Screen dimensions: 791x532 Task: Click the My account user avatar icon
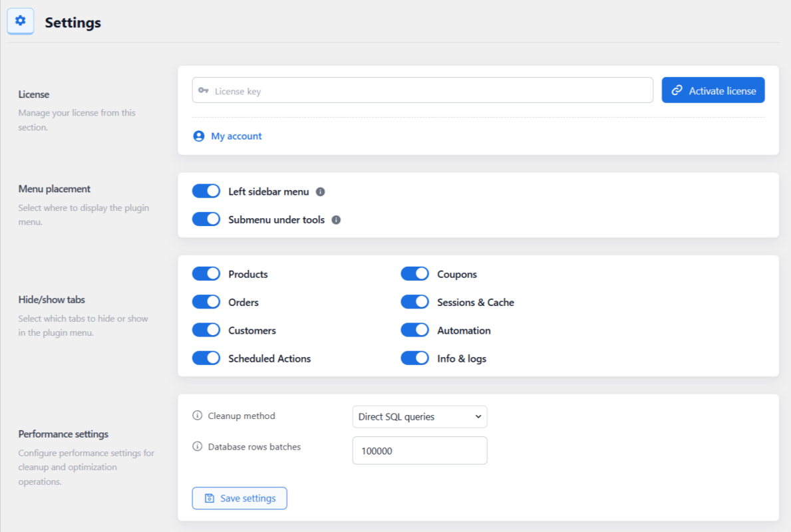click(199, 136)
